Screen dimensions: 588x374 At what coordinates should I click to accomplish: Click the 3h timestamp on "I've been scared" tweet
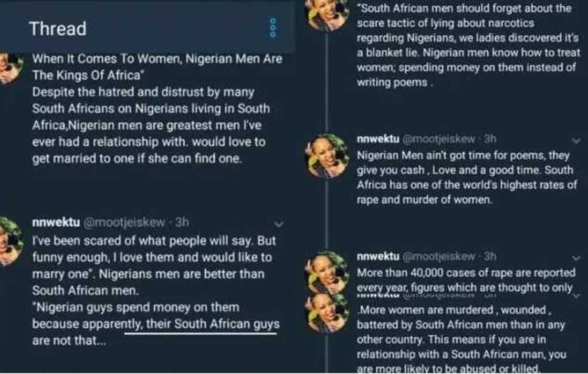(x=182, y=222)
